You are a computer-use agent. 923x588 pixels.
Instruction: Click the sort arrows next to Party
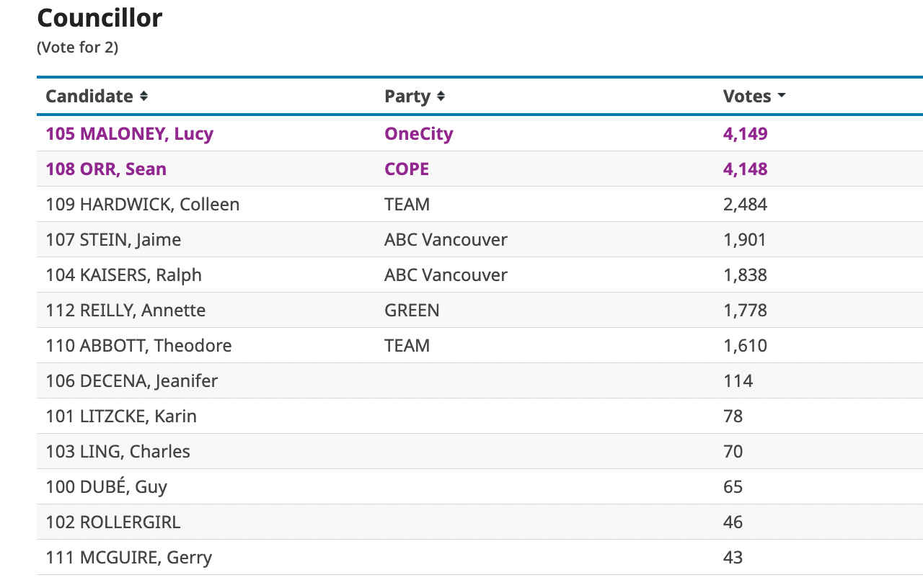[441, 96]
